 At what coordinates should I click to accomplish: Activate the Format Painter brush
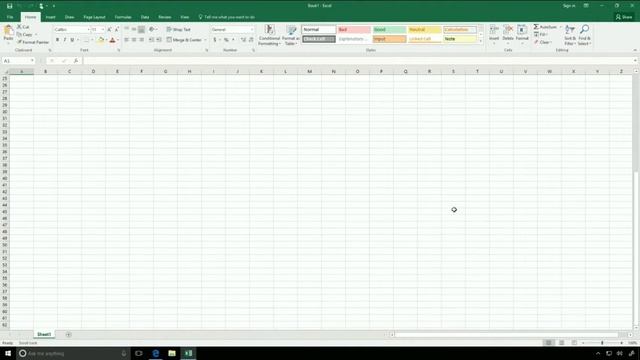[x=33, y=42]
